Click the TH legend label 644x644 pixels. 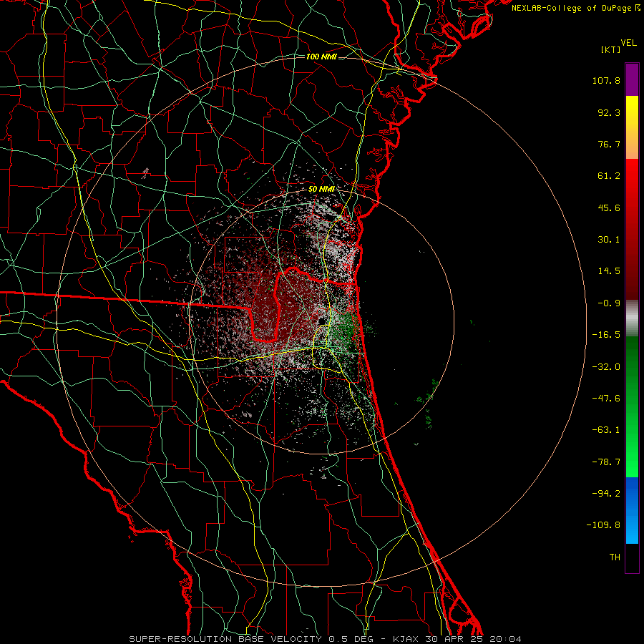[x=615, y=557]
